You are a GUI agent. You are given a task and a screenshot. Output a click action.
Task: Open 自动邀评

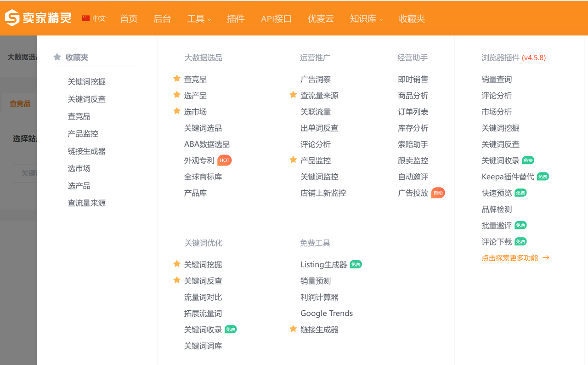coord(413,177)
